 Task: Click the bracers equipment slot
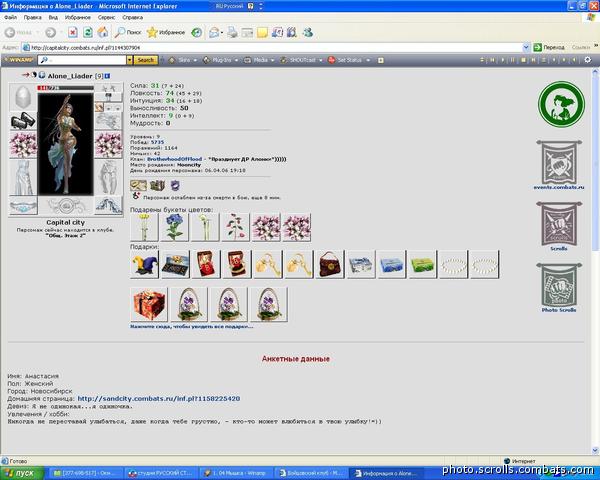click(x=23, y=121)
